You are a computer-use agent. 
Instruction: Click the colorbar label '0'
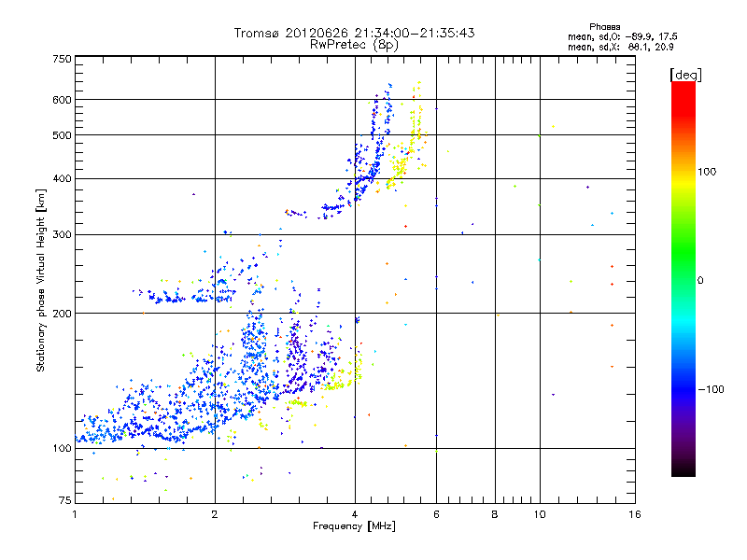click(700, 281)
